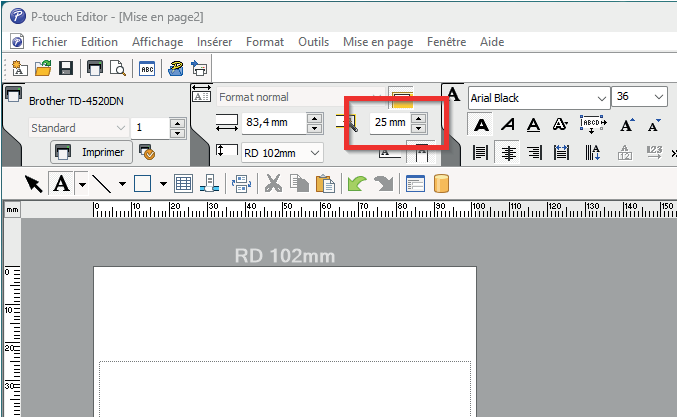Image resolution: width=677 pixels, height=417 pixels.
Task: Open the properties panel icon
Action: click(415, 184)
